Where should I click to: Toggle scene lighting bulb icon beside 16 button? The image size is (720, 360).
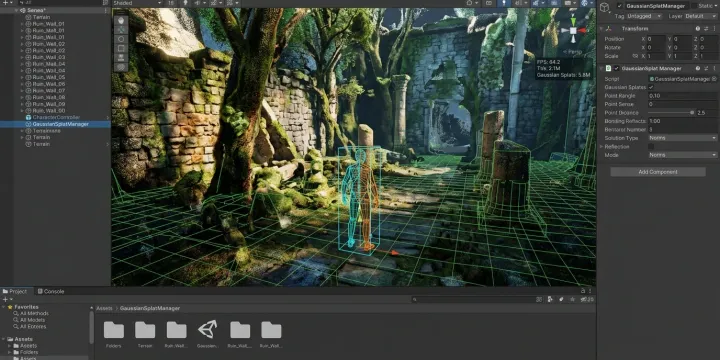186,3
